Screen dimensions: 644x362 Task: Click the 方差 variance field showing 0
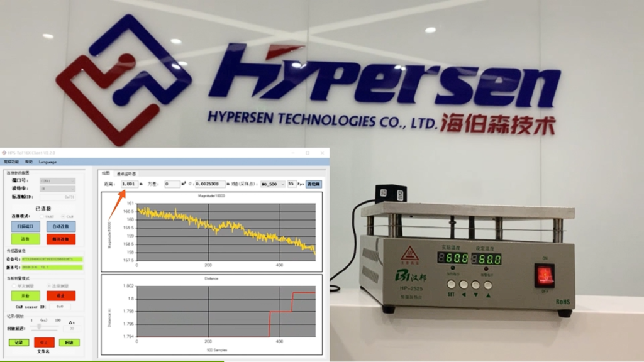pyautogui.click(x=172, y=184)
